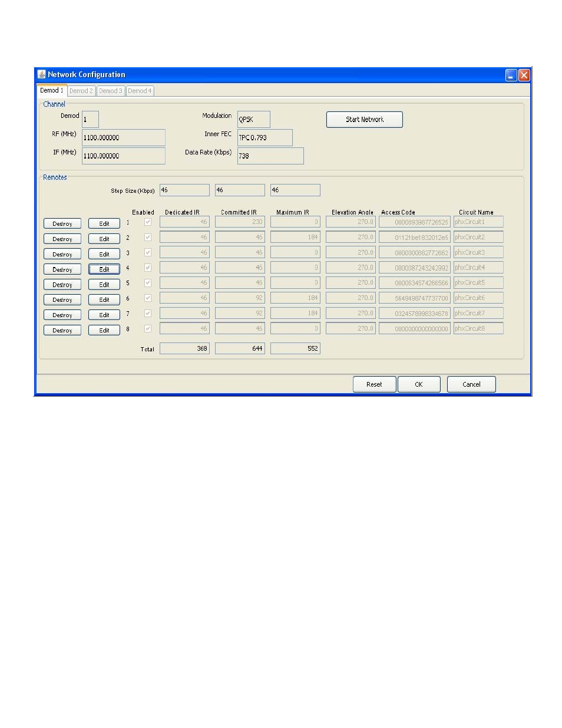Screen dimensions: 562x728
Task: Click the Inner FEC TPC 0.793 field
Action: pyautogui.click(x=265, y=137)
